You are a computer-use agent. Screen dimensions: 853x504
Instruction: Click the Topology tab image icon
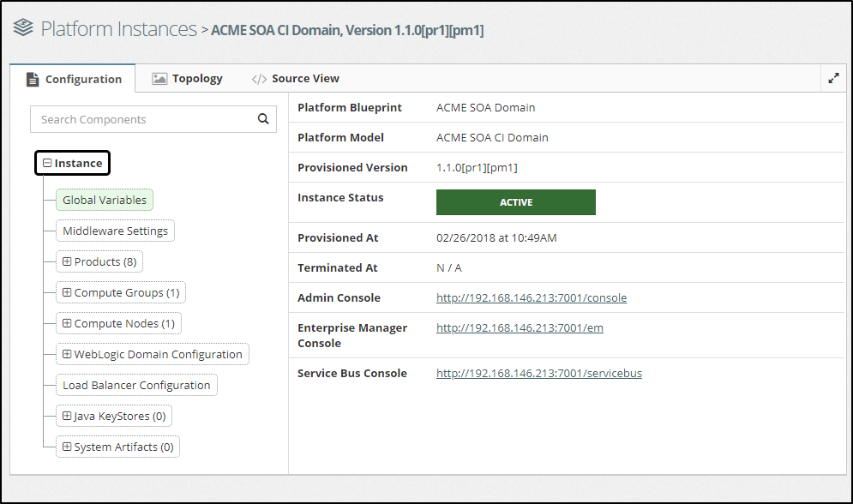coord(159,78)
